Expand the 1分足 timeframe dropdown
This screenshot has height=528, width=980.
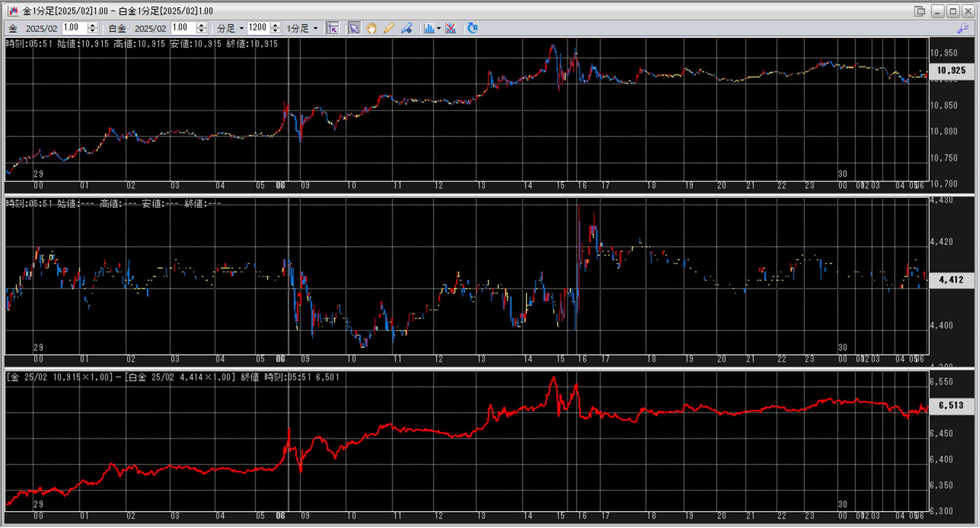(x=315, y=28)
